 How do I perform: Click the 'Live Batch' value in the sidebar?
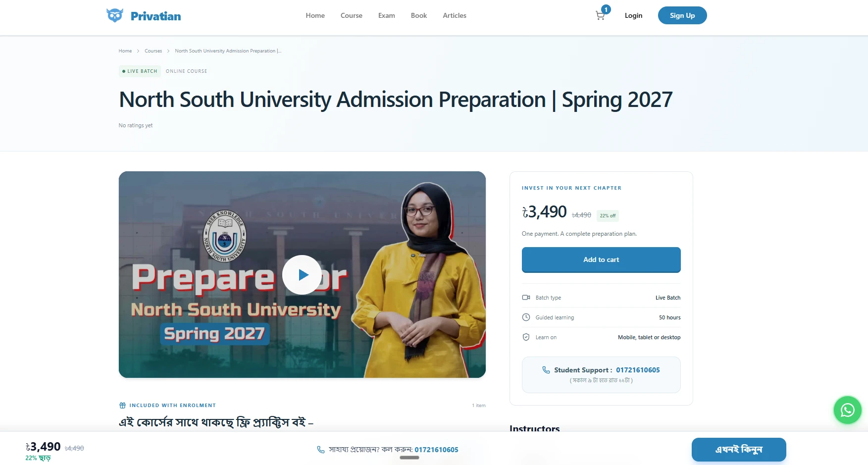tap(668, 298)
